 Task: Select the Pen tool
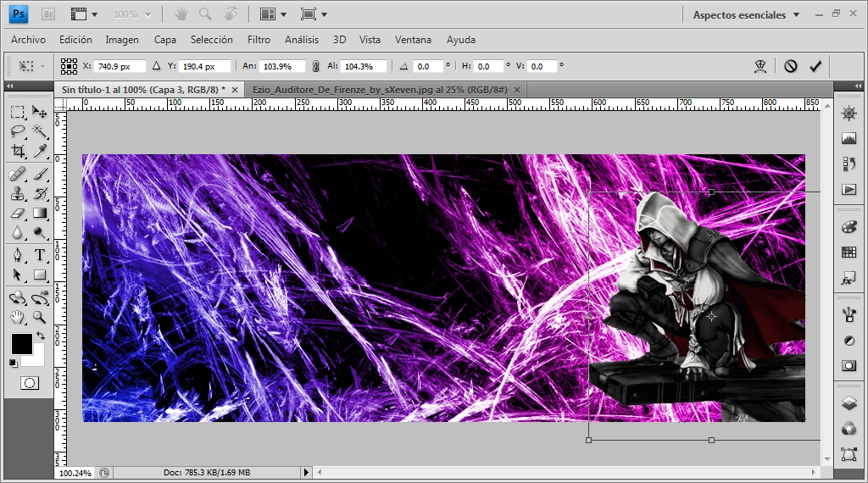(18, 255)
